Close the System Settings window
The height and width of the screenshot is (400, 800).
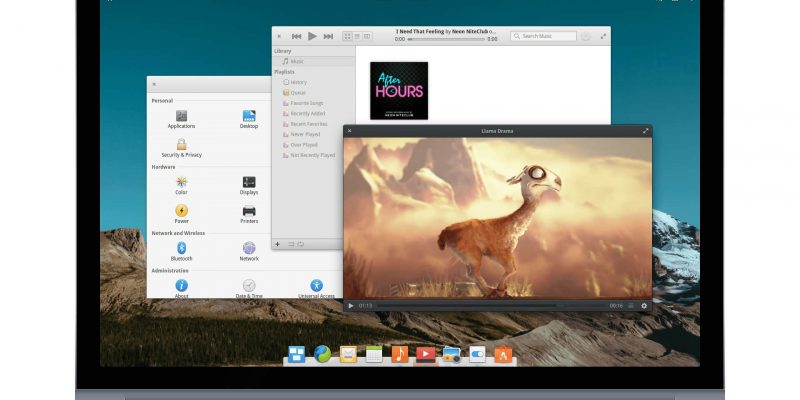pyautogui.click(x=154, y=84)
